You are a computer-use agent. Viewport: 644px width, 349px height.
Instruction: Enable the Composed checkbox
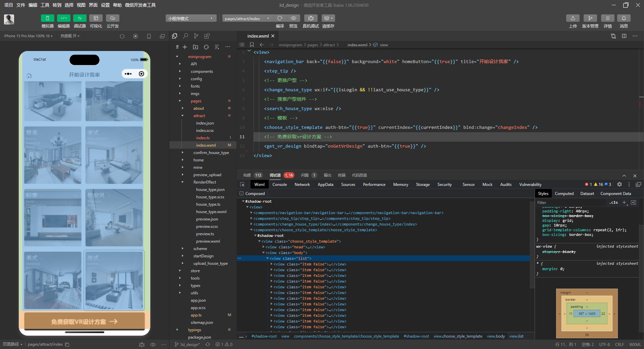241,194
